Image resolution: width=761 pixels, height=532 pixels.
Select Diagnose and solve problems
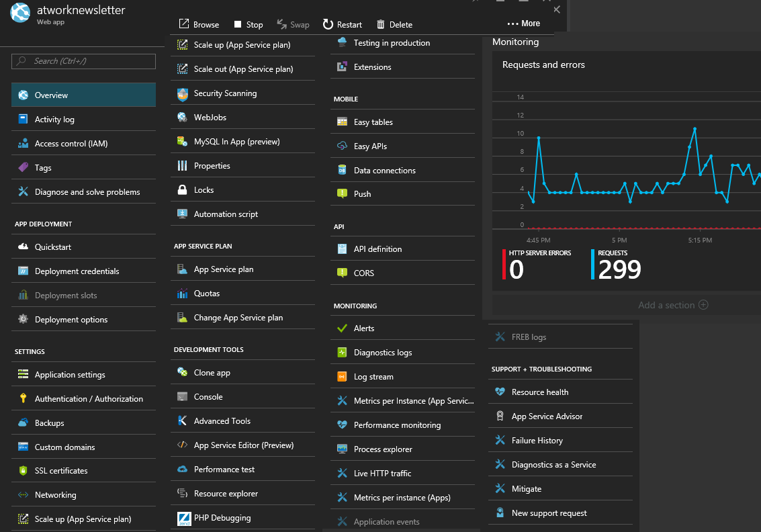(87, 192)
